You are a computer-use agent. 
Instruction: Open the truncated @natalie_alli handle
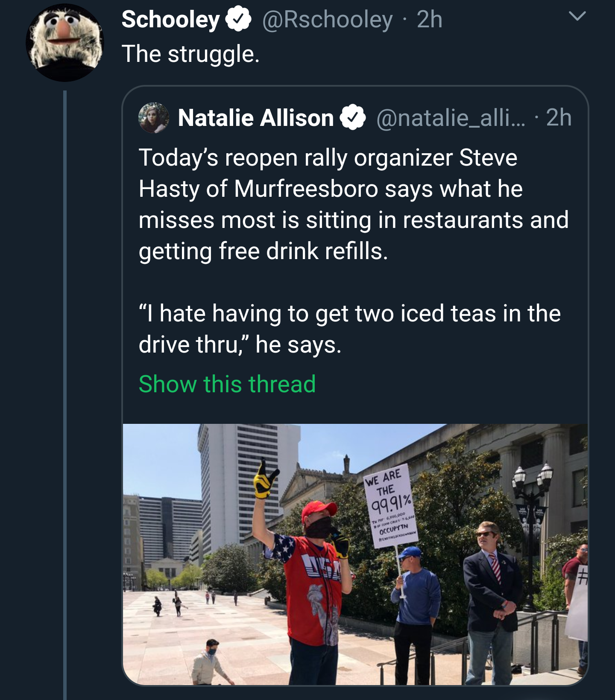point(451,118)
